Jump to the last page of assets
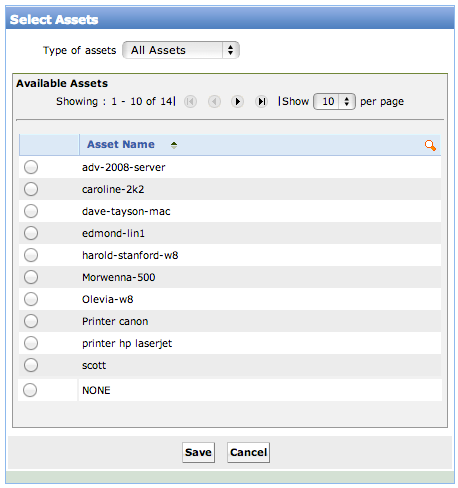 tap(262, 101)
